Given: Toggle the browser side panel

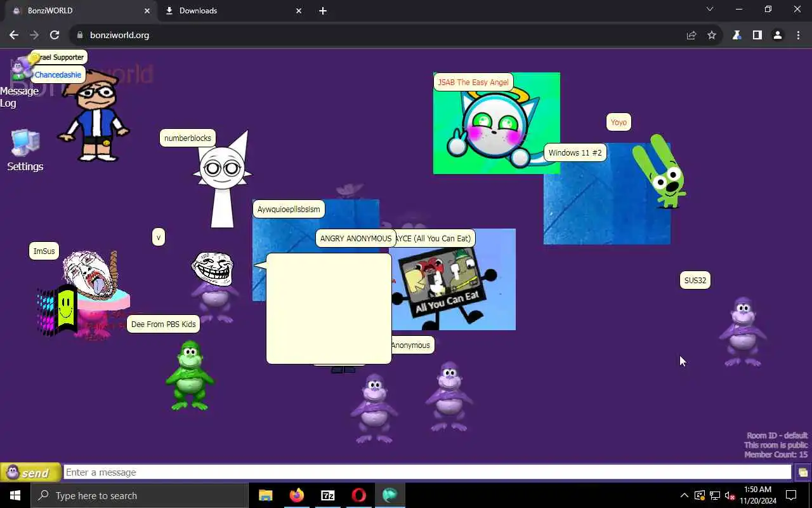Looking at the screenshot, I should [x=757, y=36].
